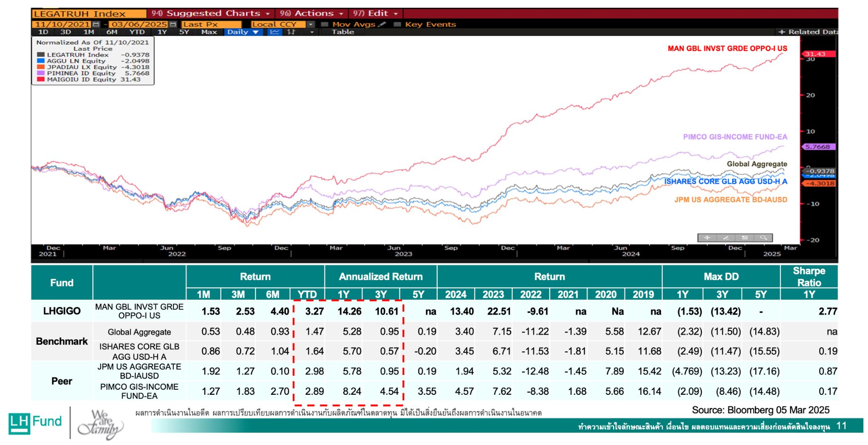The height and width of the screenshot is (445, 868).
Task: Click the Benchmark row group label
Action: (62, 341)
